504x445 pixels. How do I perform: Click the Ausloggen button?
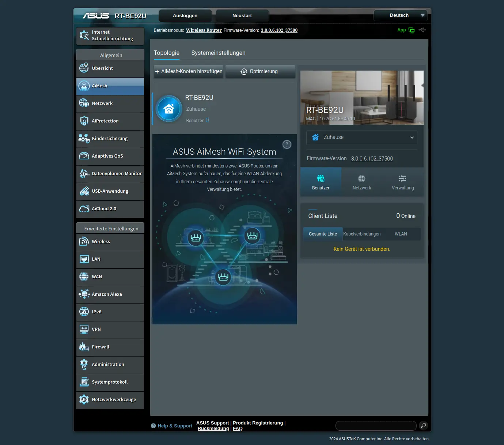[x=185, y=16]
